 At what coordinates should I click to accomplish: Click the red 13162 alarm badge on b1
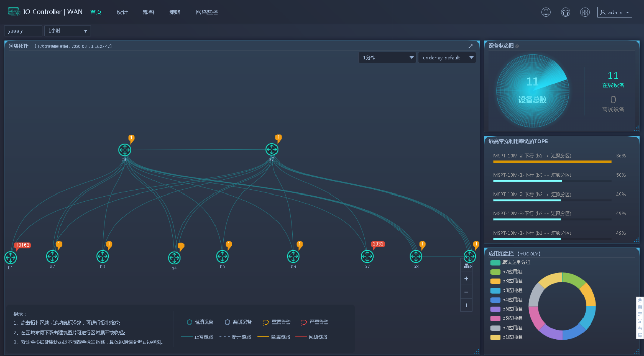point(22,245)
